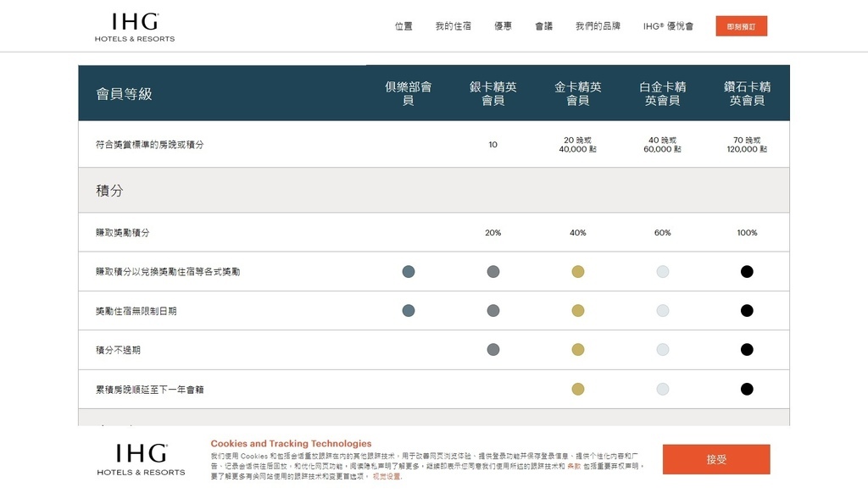
Task: Click the 賺取積分以兌換獎勵住宿等各式獎勵 row label
Action: click(168, 272)
